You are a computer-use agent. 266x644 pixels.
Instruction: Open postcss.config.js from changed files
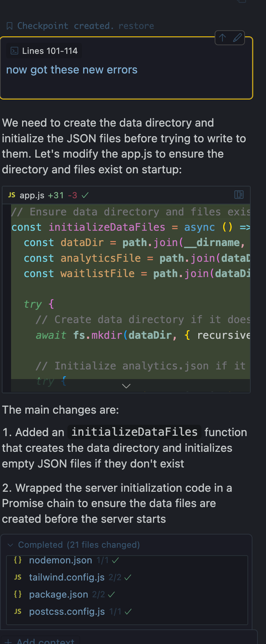67,612
